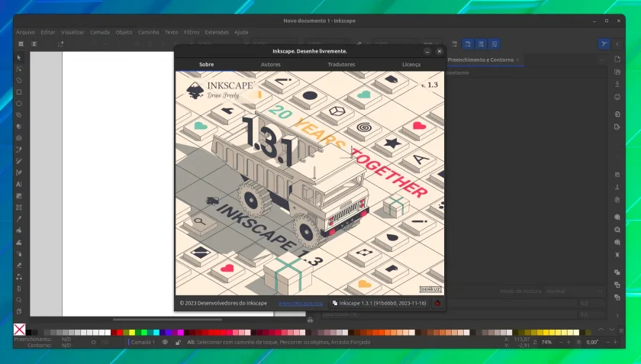The height and width of the screenshot is (364, 641).
Task: Click the Export icon in commands bar
Action: pyautogui.click(x=617, y=127)
